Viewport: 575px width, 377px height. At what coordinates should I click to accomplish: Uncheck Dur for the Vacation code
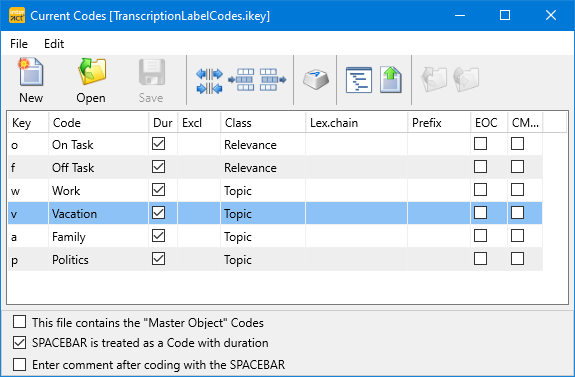pos(158,213)
